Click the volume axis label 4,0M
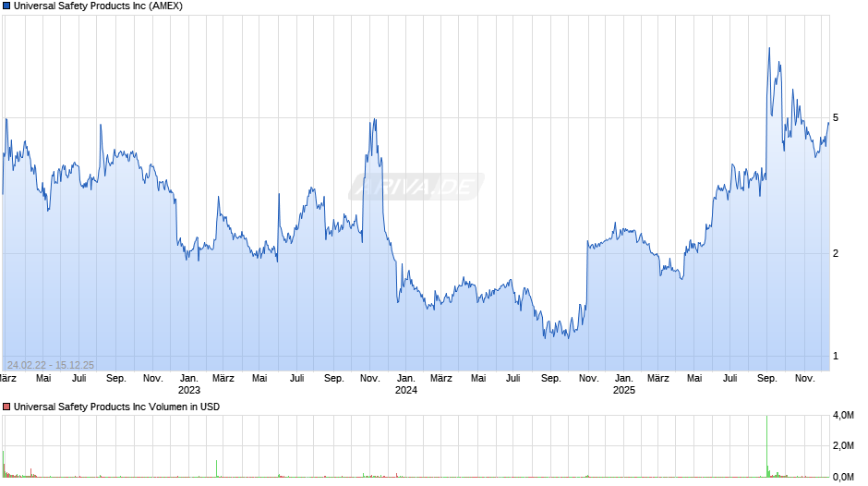This screenshot has width=868, height=486. coord(843,415)
